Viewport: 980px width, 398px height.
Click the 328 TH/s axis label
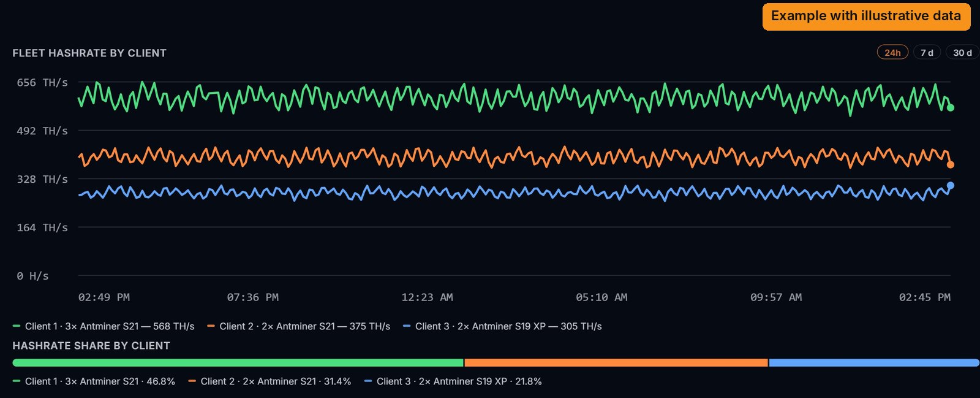[42, 179]
